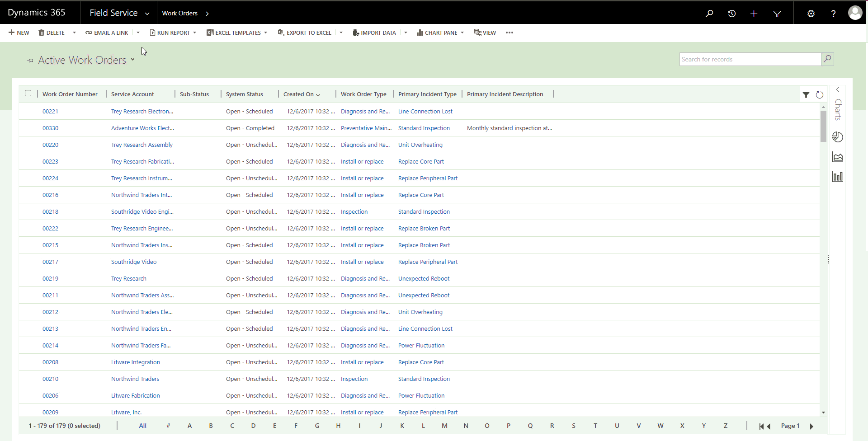Refresh the work order list
The width and height of the screenshot is (868, 441).
[x=820, y=95]
